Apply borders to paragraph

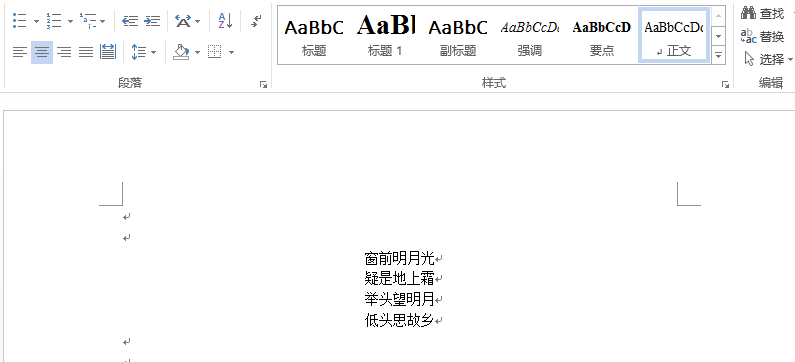(x=215, y=52)
